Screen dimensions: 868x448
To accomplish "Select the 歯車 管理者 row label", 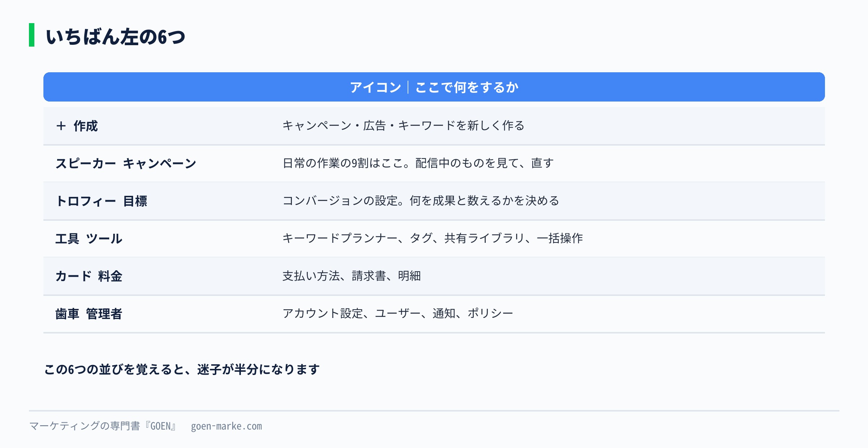I will click(x=89, y=314).
